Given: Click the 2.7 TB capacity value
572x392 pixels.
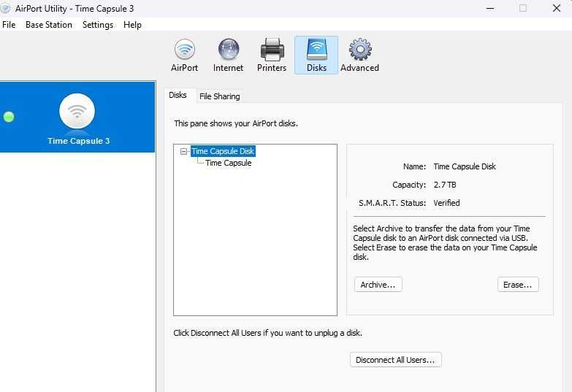Looking at the screenshot, I should click(x=445, y=185).
